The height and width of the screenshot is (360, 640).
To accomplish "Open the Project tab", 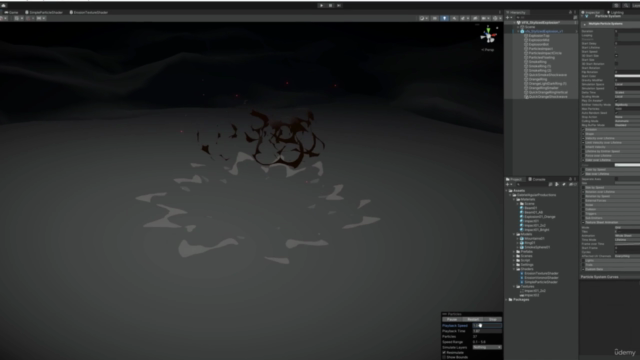I will pyautogui.click(x=514, y=179).
